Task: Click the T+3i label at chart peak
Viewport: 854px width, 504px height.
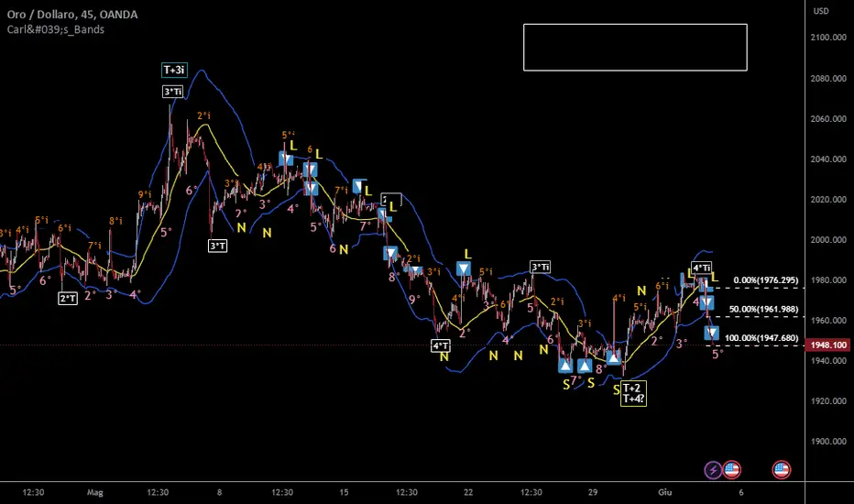Action: click(x=174, y=70)
